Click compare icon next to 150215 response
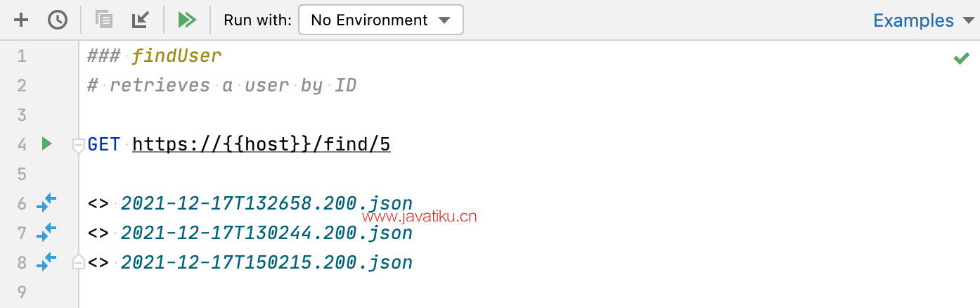Image resolution: width=980 pixels, height=308 pixels. pyautogui.click(x=46, y=262)
